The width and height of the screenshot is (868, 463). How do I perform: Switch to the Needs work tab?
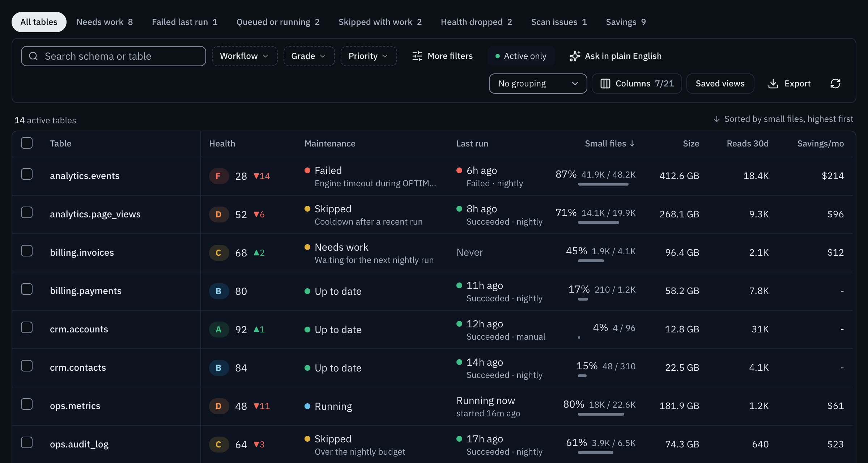[x=105, y=22]
